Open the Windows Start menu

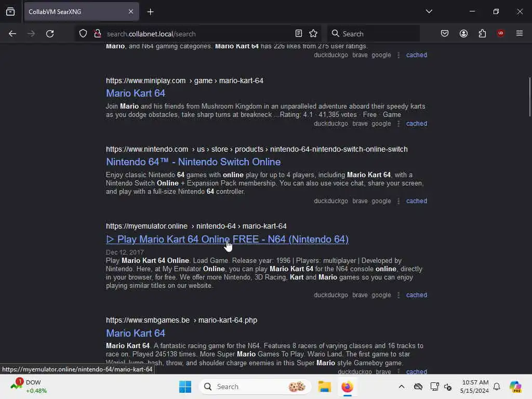pos(185,387)
